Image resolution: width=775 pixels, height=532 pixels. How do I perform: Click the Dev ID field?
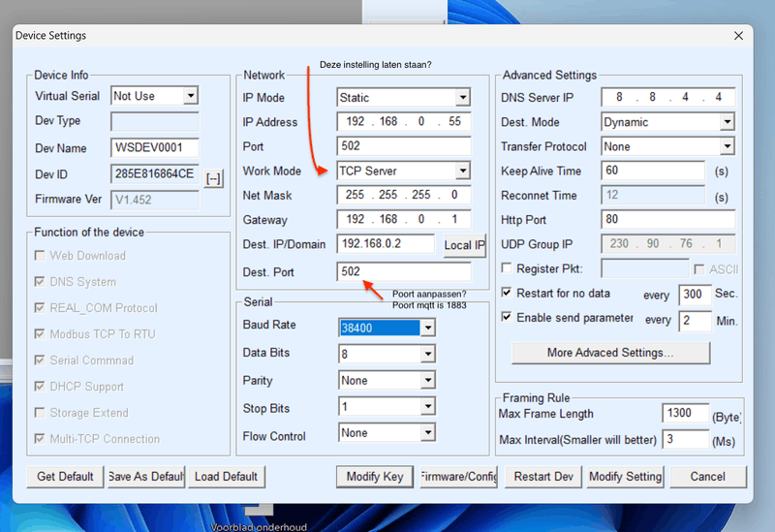(155, 174)
